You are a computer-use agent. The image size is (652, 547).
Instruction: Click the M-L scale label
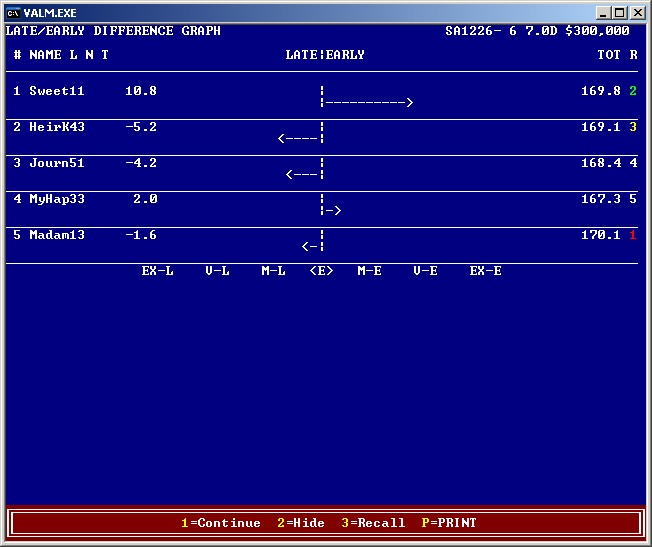tap(273, 271)
